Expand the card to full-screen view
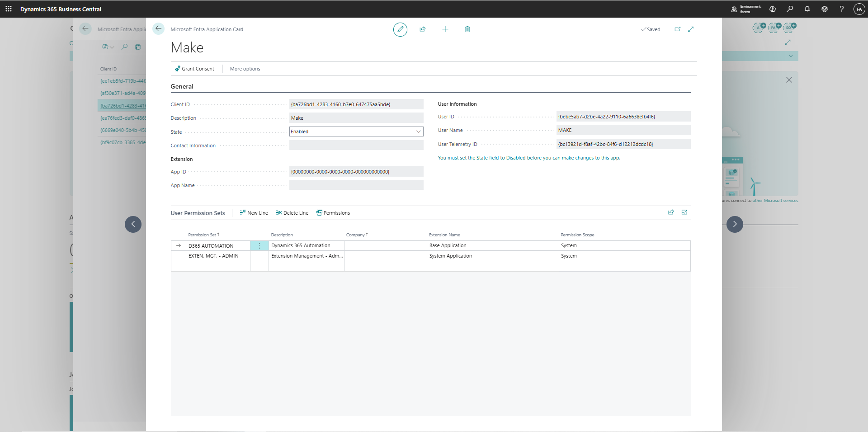 pyautogui.click(x=691, y=29)
